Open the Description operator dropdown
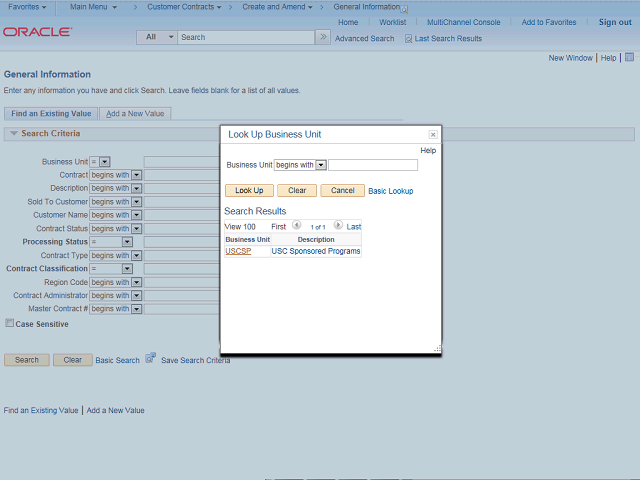640x480 pixels. [x=137, y=188]
